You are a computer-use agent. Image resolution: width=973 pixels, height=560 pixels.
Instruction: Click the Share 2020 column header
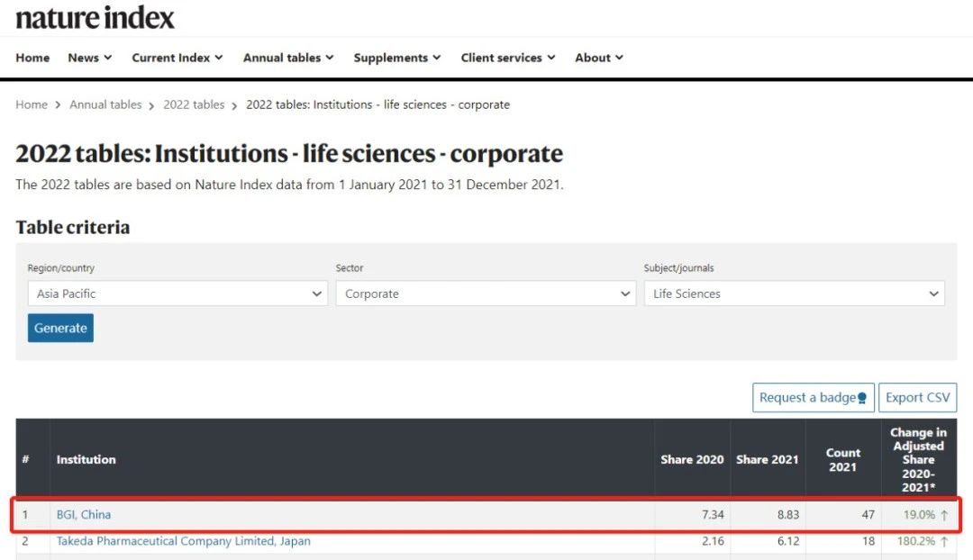[x=692, y=459]
